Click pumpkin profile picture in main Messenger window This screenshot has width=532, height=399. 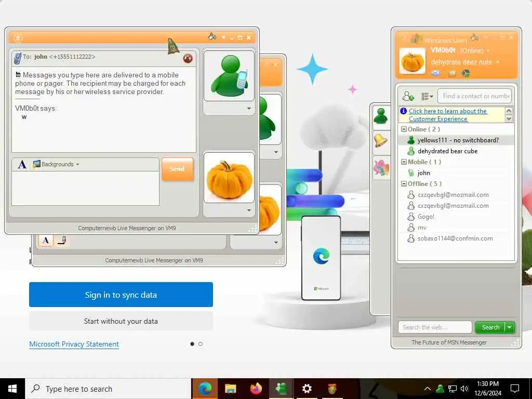tap(413, 61)
